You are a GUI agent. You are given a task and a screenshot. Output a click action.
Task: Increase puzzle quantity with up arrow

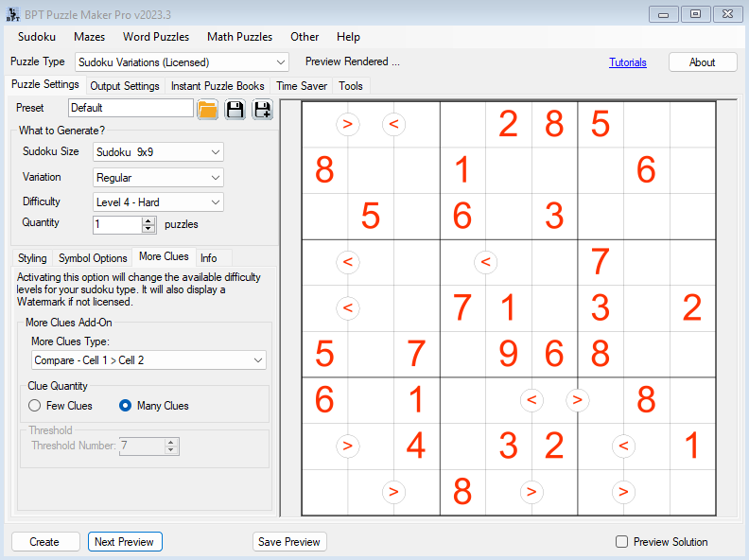(x=148, y=220)
